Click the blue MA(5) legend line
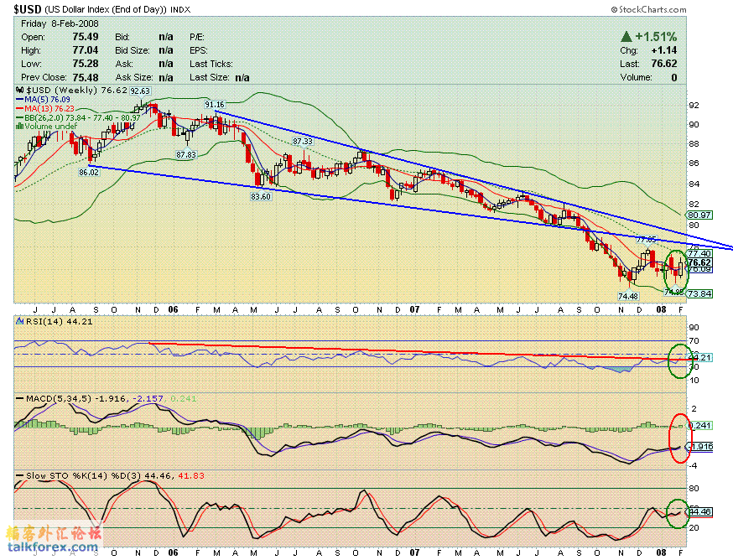Image resolution: width=733 pixels, height=560 pixels. click(x=19, y=100)
